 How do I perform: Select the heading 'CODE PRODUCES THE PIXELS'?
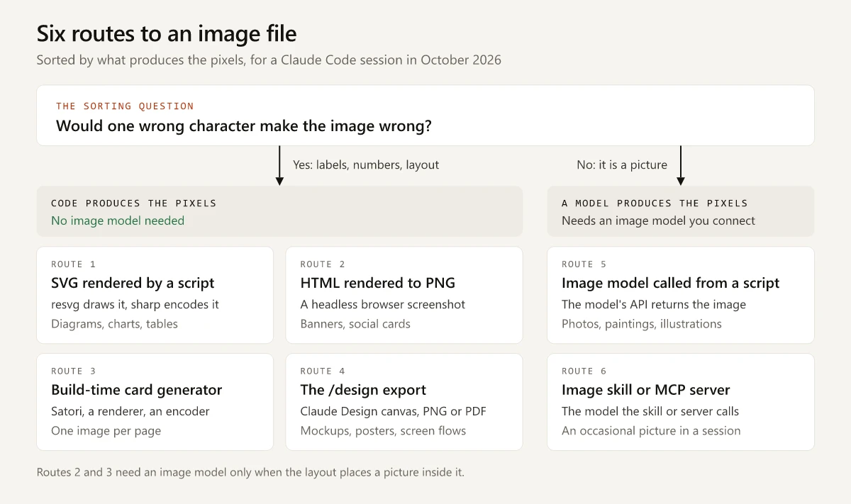134,203
